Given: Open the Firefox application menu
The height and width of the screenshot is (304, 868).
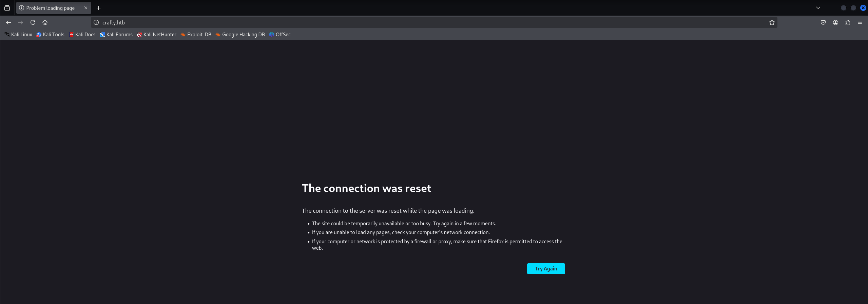Looking at the screenshot, I should coord(860,22).
